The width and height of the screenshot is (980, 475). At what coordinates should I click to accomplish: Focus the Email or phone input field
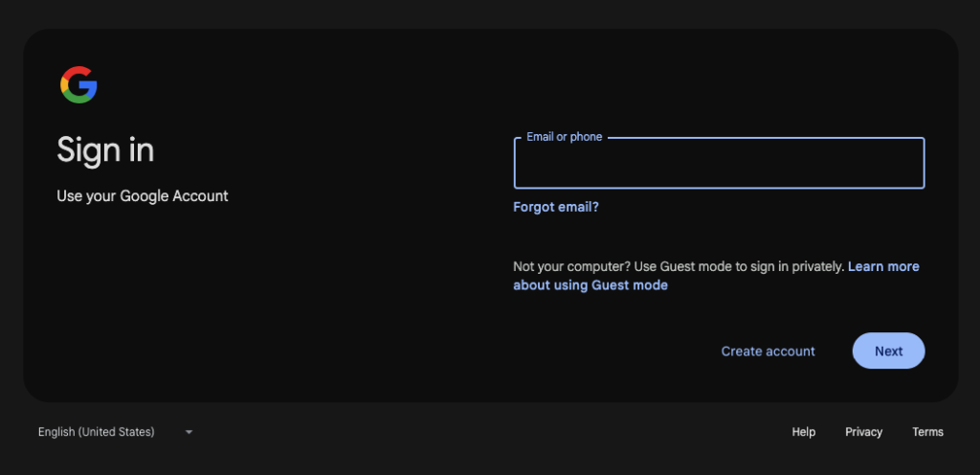coord(719,165)
